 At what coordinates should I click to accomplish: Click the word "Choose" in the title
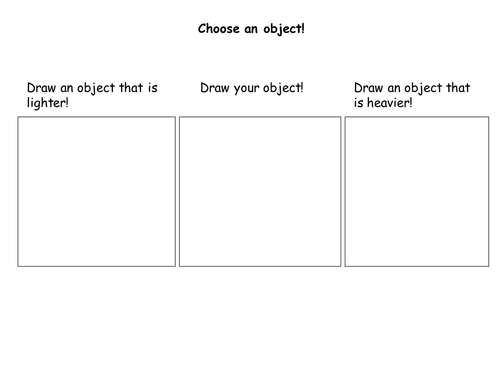click(x=219, y=29)
